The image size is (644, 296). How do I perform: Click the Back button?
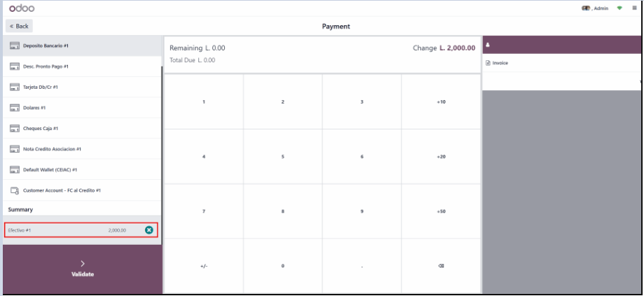click(x=19, y=26)
